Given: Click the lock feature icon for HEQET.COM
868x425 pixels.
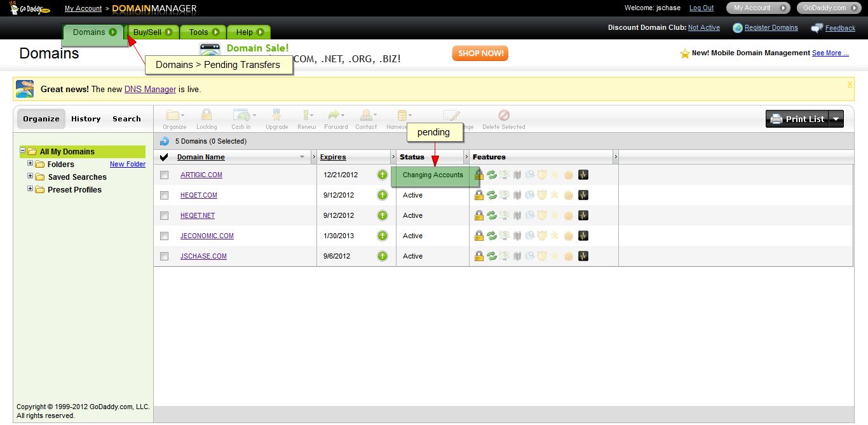Looking at the screenshot, I should pos(479,195).
